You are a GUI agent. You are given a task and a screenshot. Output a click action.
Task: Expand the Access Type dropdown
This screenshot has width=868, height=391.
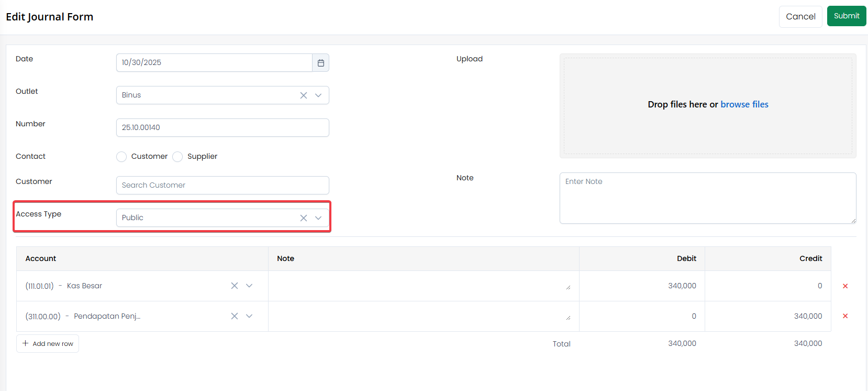318,218
